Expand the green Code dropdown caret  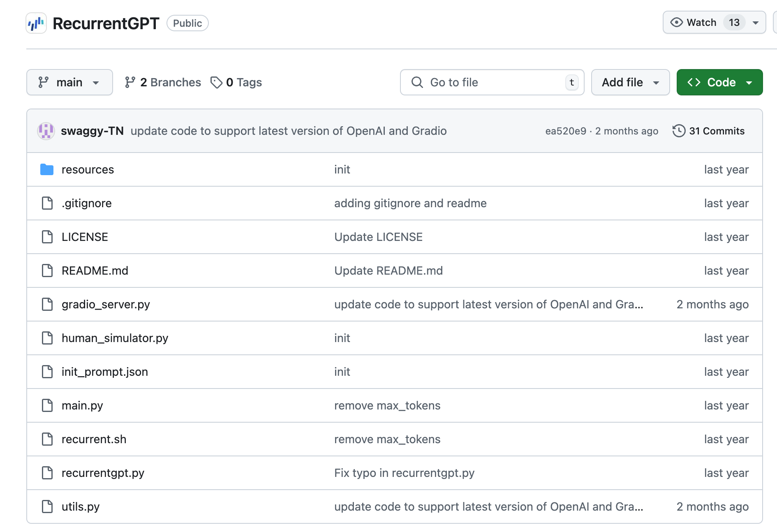click(x=749, y=83)
